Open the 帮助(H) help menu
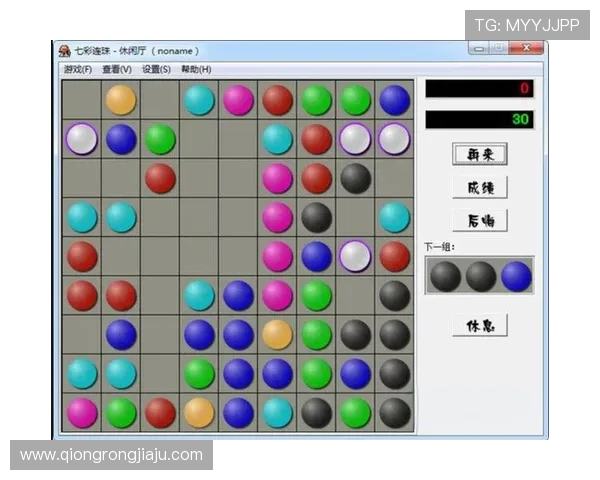This screenshot has height=480, width=600. tap(196, 69)
